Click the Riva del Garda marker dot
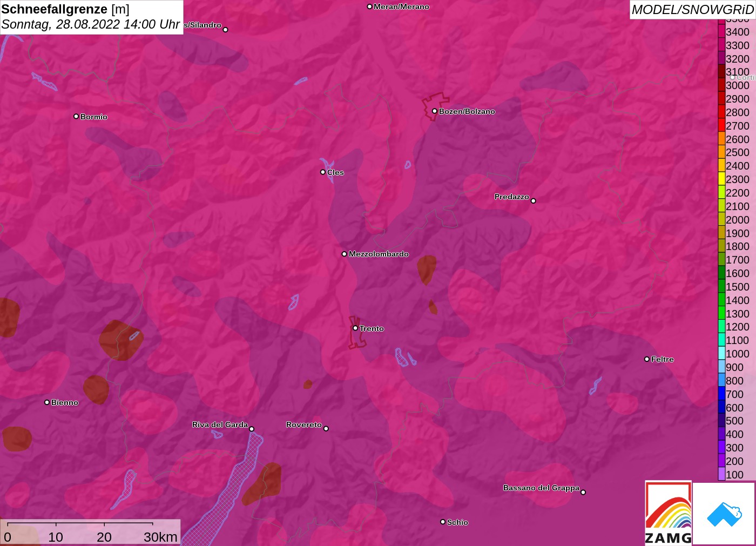Image resolution: width=756 pixels, height=546 pixels. click(252, 429)
